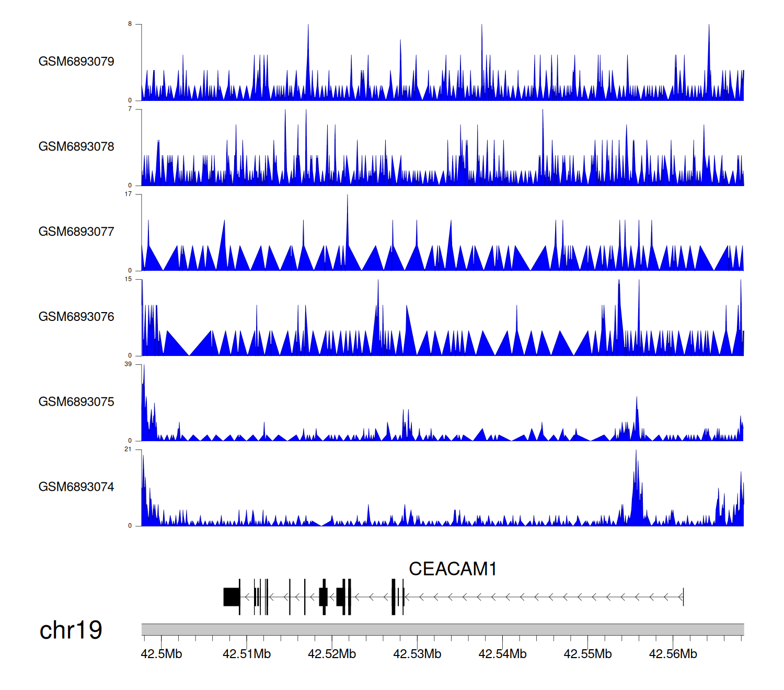Select the GSM6893074 track name
784x690 pixels.
76,487
